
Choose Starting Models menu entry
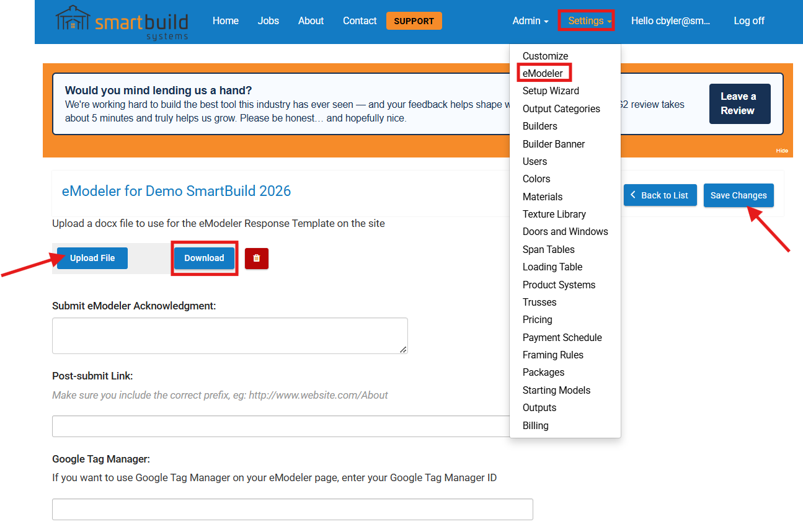click(556, 390)
